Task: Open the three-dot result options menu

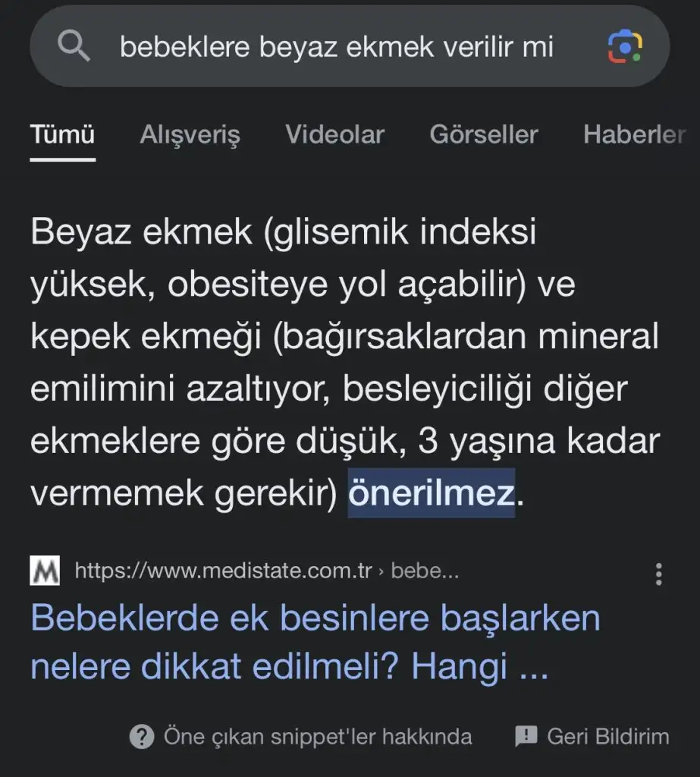Action: pos(658,574)
